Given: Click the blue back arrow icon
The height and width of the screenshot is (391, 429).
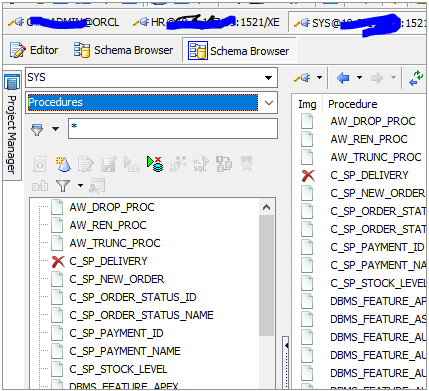Looking at the screenshot, I should tap(343, 78).
